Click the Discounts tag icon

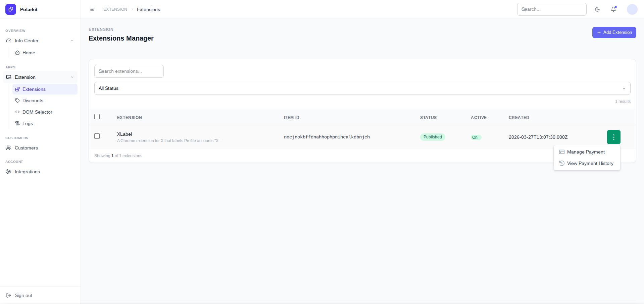click(x=17, y=101)
